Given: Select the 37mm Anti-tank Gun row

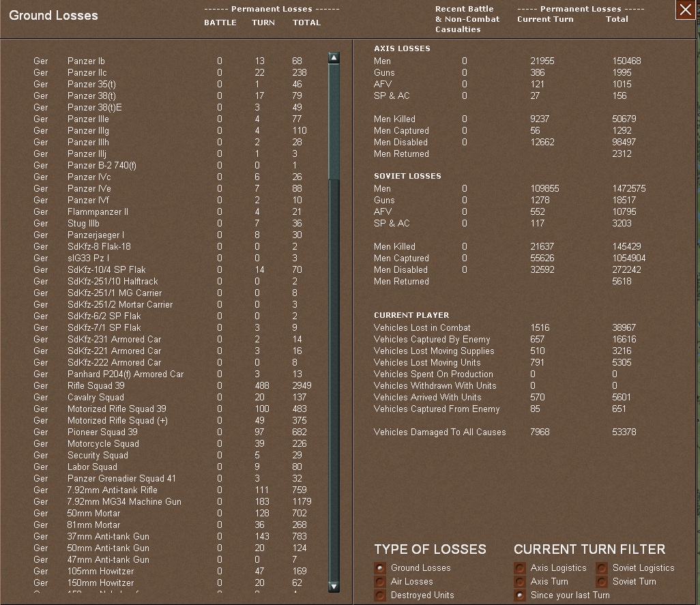Looking at the screenshot, I should tap(173, 537).
